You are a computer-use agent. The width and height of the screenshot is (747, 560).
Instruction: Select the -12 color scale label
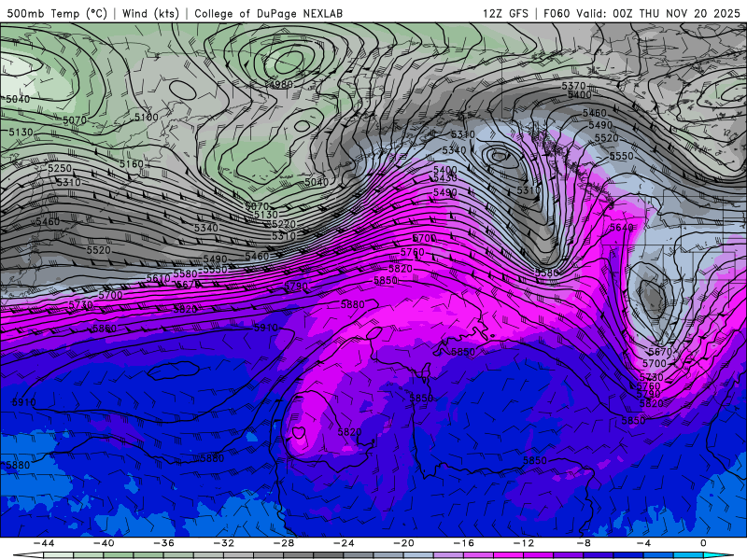tap(524, 543)
